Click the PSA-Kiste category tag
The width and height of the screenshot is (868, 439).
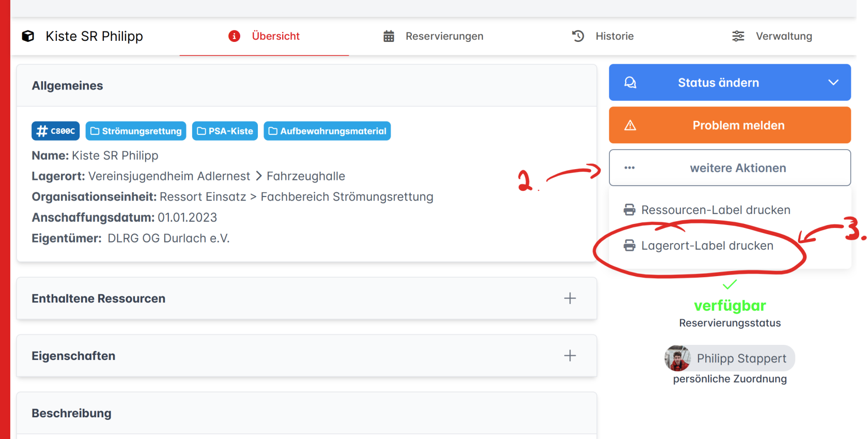225,131
